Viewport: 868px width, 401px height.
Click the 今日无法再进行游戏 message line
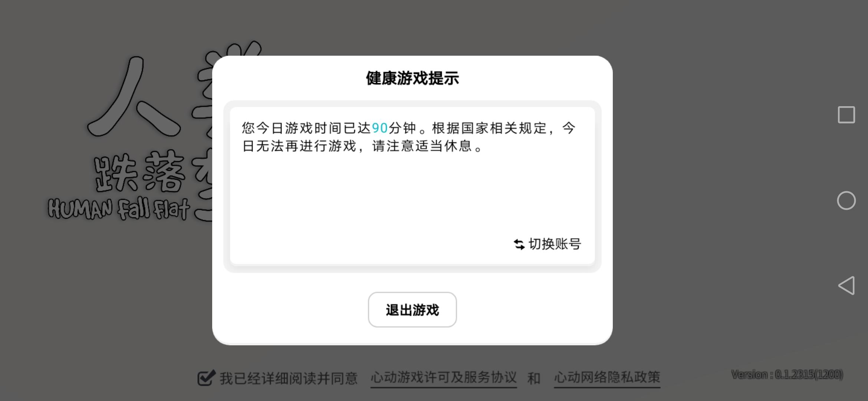pyautogui.click(x=299, y=146)
